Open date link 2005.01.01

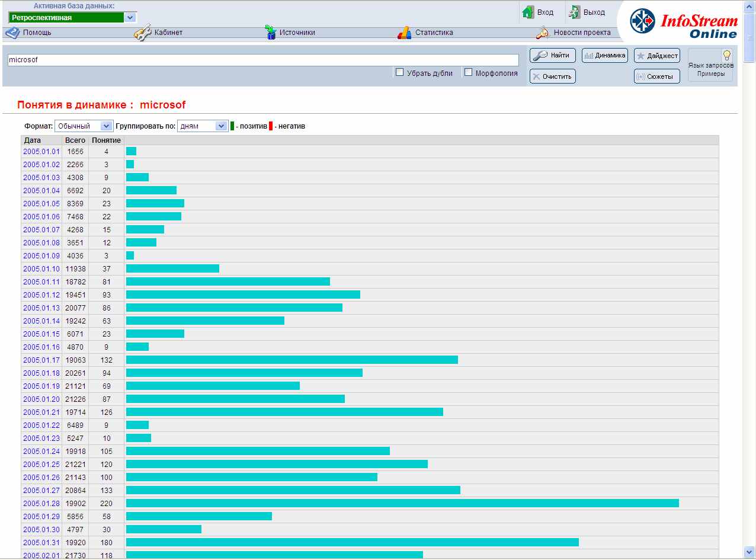pos(41,152)
